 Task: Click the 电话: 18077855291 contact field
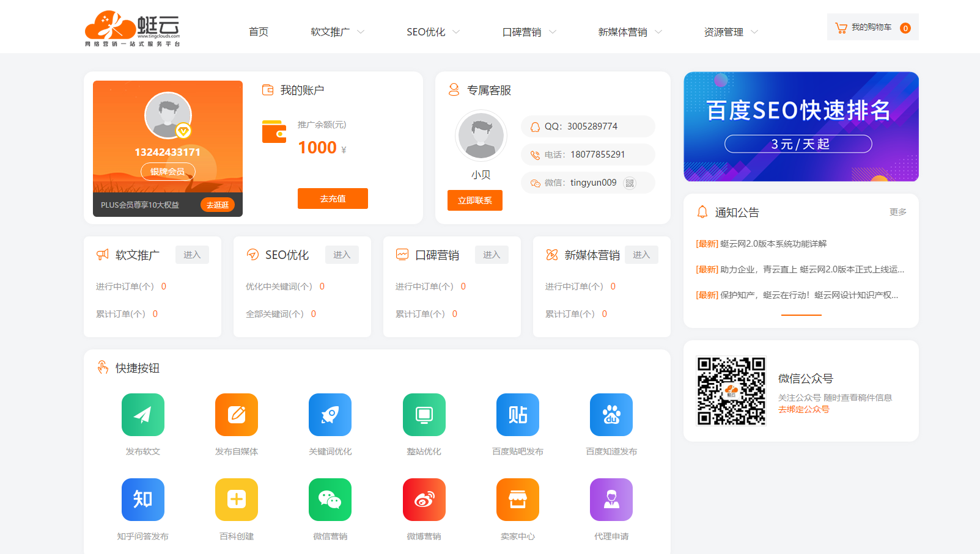(x=588, y=155)
